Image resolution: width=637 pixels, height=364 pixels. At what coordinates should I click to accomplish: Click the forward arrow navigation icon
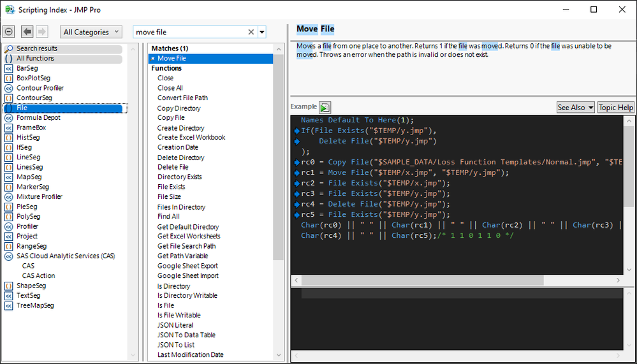(x=41, y=32)
